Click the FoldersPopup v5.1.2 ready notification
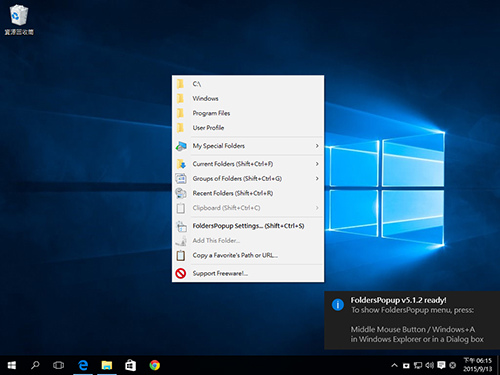 point(412,320)
